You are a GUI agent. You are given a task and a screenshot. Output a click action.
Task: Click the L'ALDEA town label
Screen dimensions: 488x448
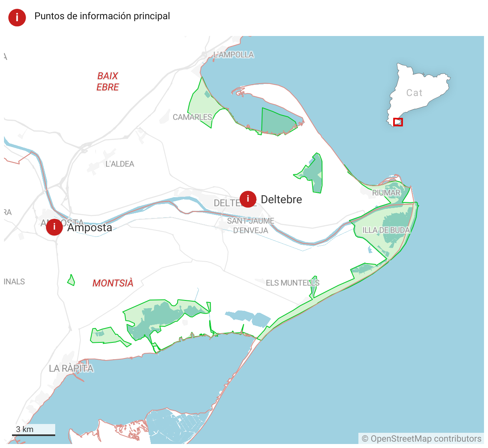pos(120,164)
